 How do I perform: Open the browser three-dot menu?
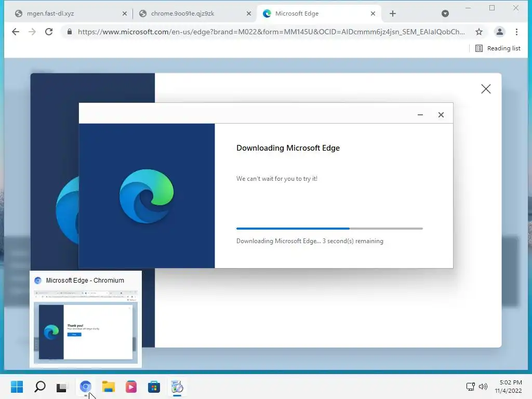pyautogui.click(x=516, y=32)
